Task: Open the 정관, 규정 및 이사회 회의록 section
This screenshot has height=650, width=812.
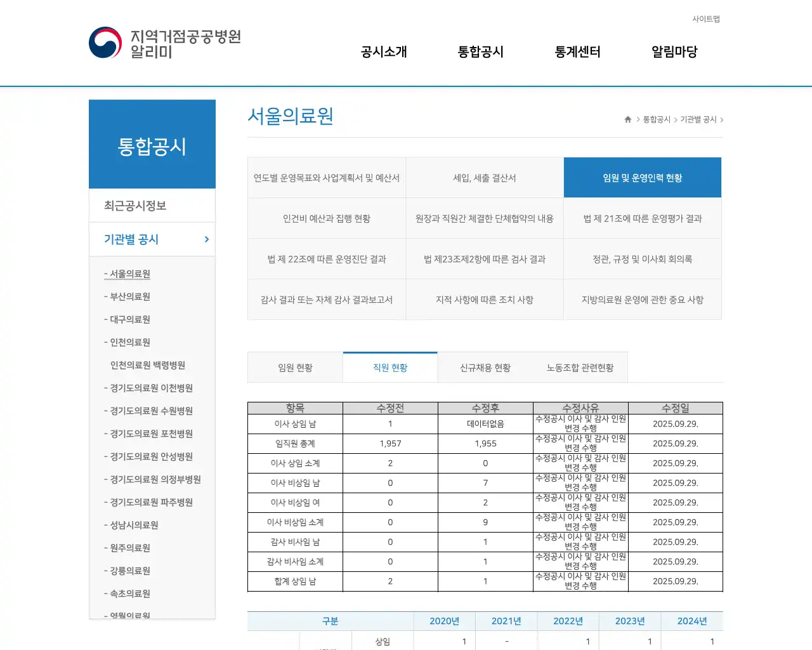Action: [643, 258]
